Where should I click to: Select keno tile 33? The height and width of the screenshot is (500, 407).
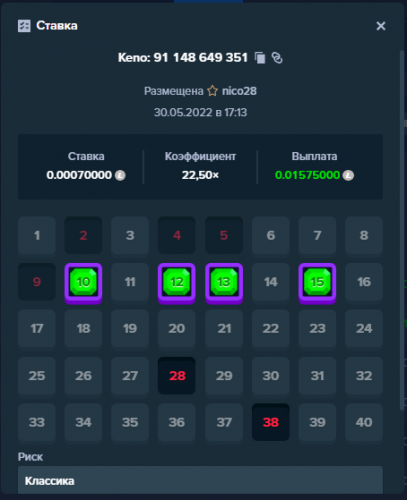point(37,423)
